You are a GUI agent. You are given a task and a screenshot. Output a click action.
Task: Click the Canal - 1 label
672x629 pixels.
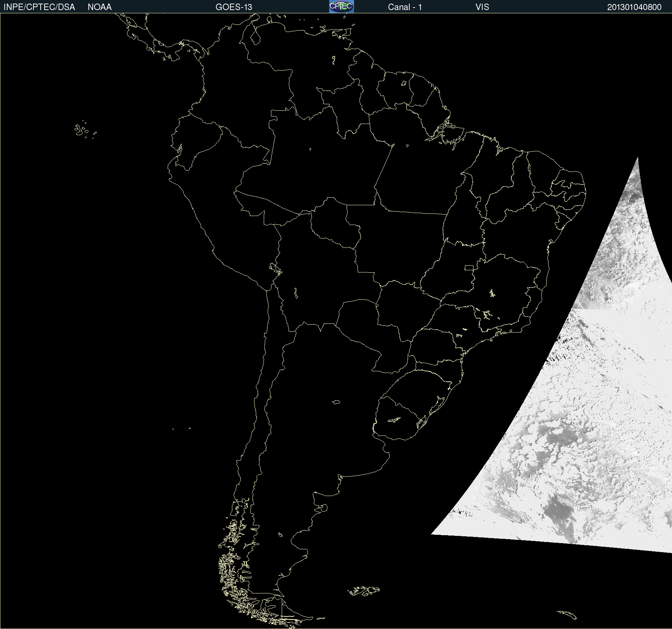(405, 7)
